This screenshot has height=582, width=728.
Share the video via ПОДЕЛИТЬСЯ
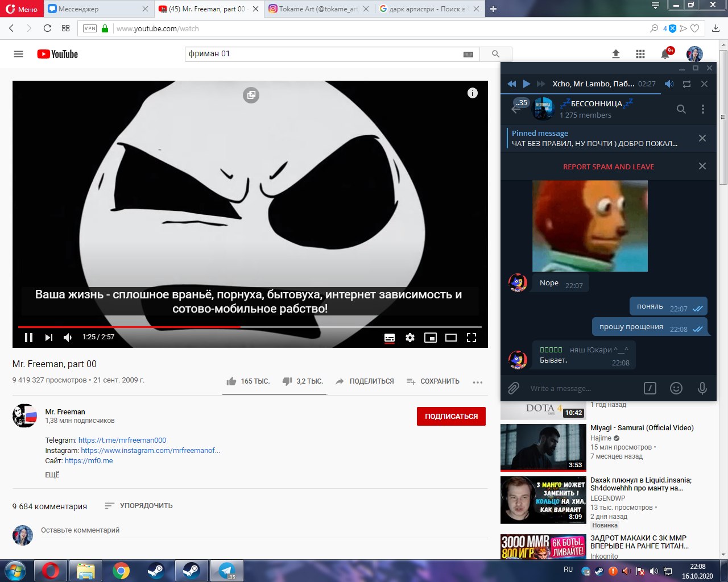click(365, 381)
